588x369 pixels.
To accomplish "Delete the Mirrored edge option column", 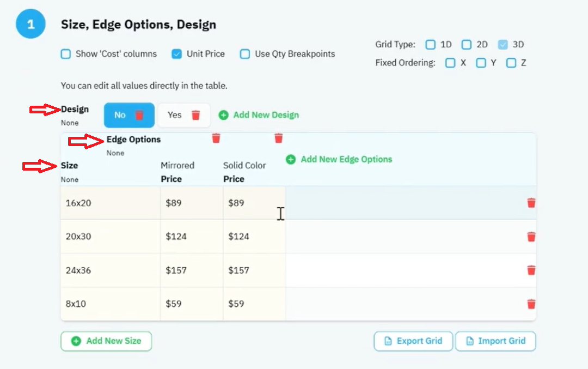I will coord(216,138).
